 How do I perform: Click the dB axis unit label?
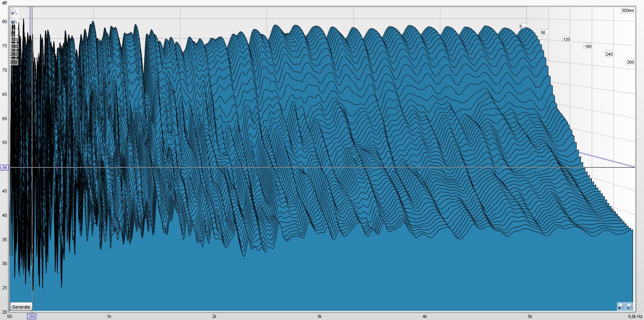pos(4,3)
